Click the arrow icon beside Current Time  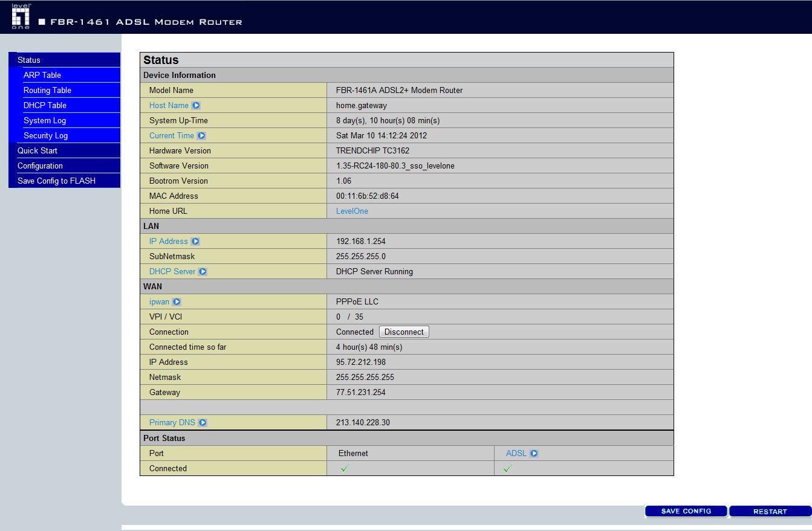pos(201,136)
